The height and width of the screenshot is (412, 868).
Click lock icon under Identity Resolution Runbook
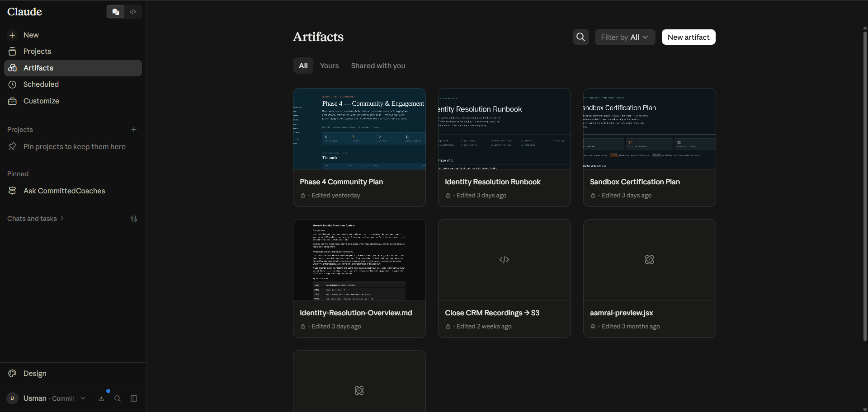click(x=448, y=196)
